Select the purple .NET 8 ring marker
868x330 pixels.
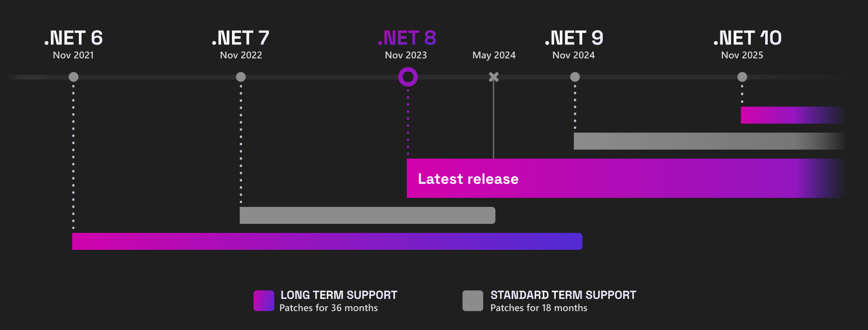click(x=408, y=77)
